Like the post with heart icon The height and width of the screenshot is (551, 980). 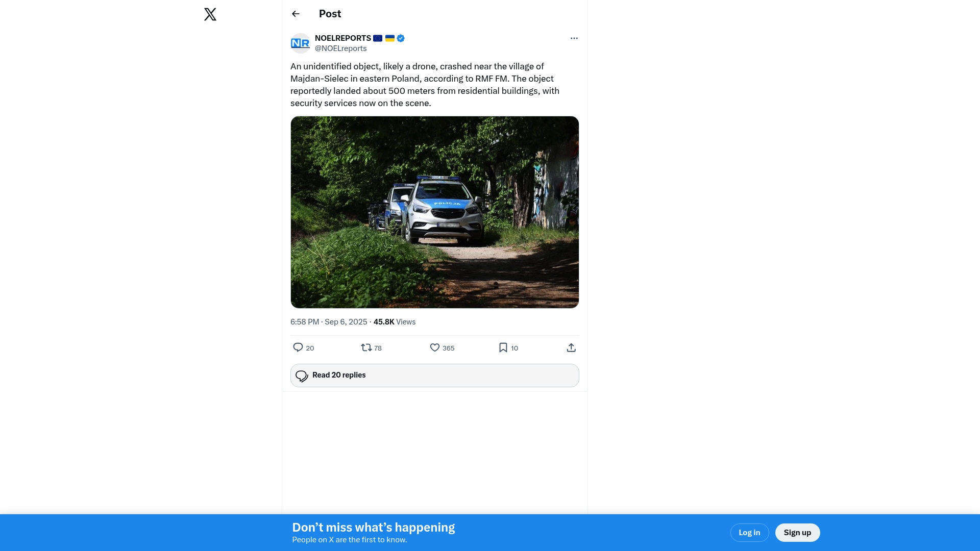[x=435, y=347]
